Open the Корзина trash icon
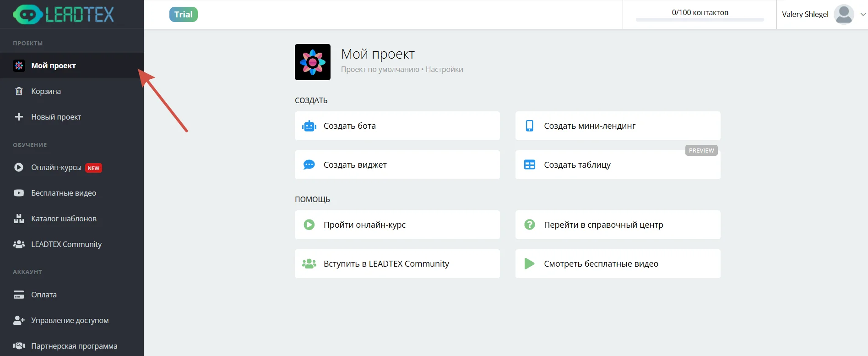The image size is (868, 356). [x=19, y=91]
